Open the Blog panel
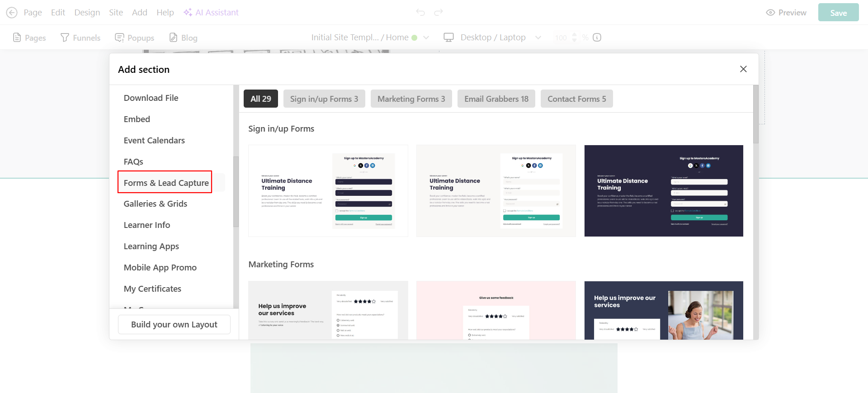The width and height of the screenshot is (868, 393). point(184,38)
